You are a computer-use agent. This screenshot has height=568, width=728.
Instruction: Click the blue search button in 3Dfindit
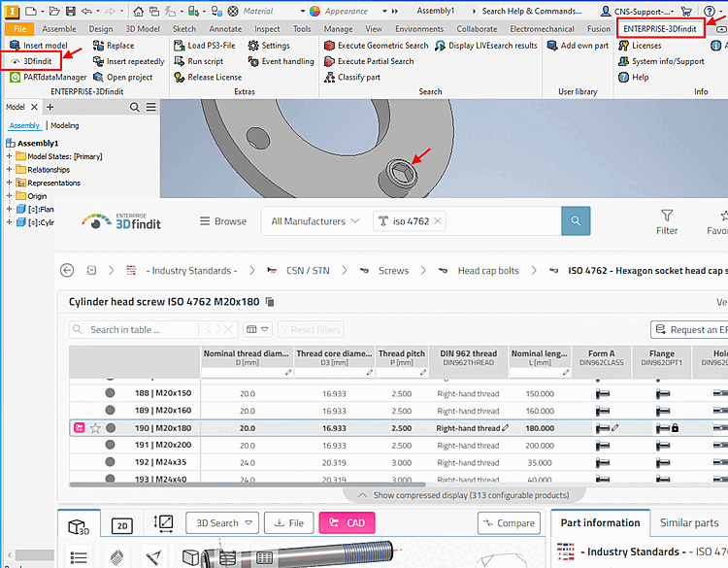(576, 220)
